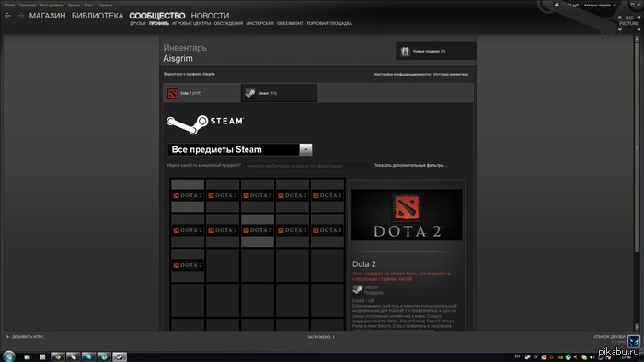Go back with the left arrow
The image size is (644, 362).
7,16
